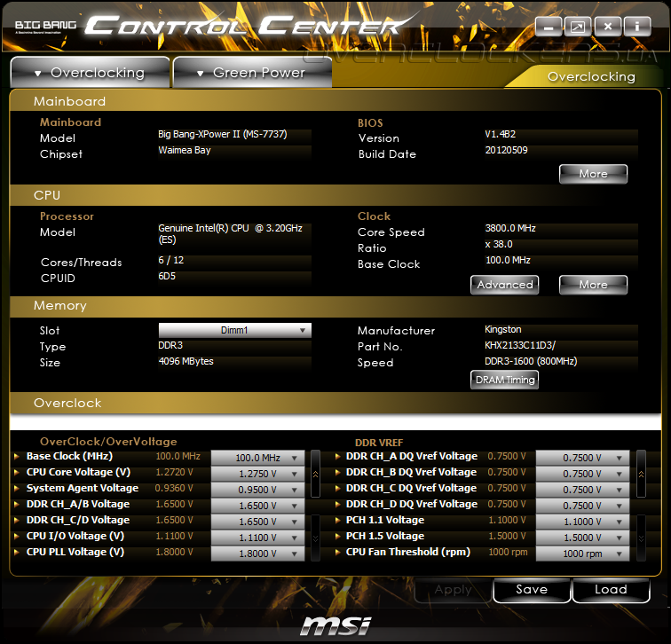Screen dimensions: 671x644
Task: Click the restore window icon button
Action: pyautogui.click(x=578, y=27)
